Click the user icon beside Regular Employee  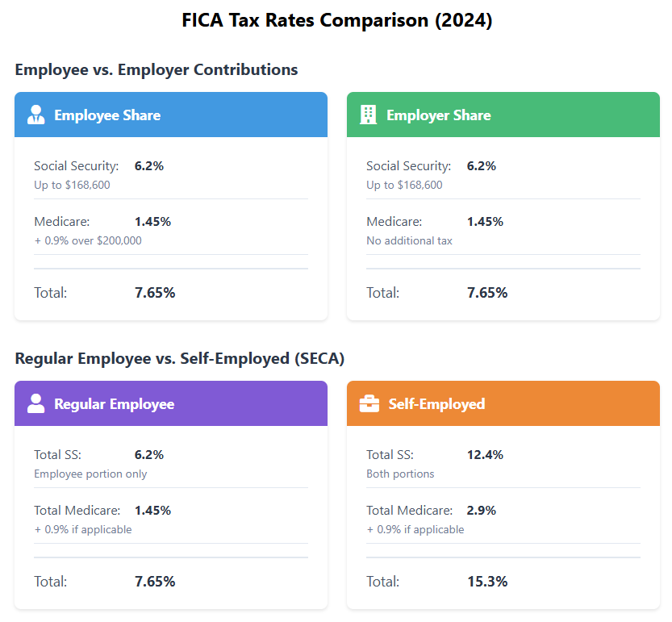36,403
